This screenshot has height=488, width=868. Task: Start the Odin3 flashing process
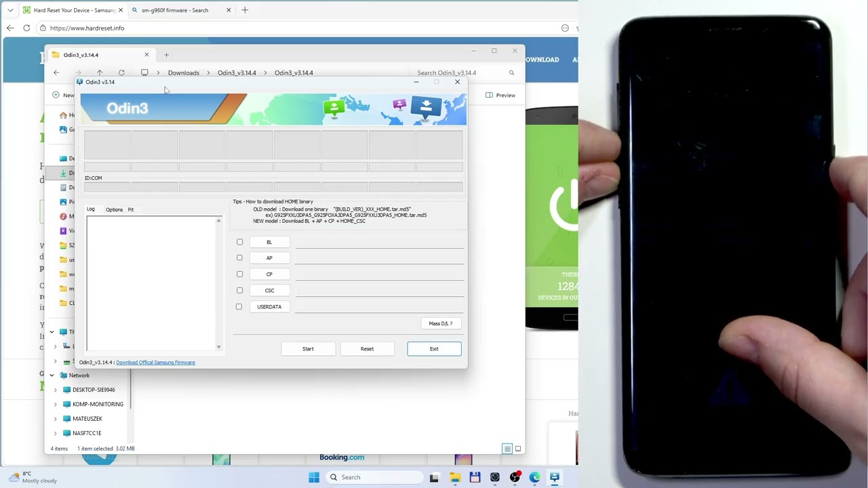(308, 349)
